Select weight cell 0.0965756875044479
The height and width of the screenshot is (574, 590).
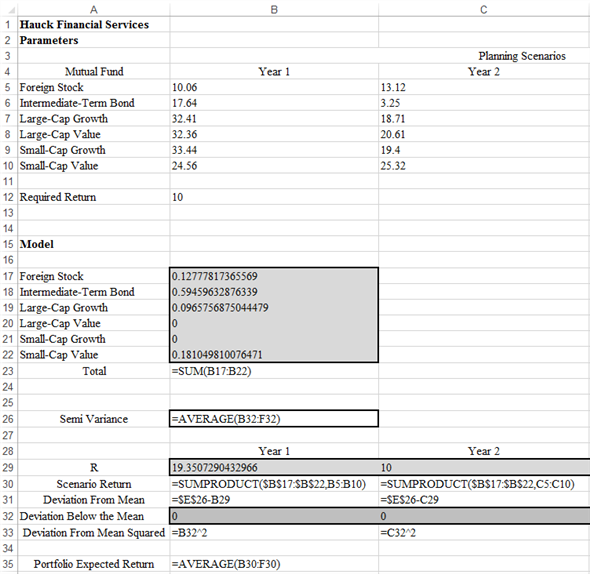274,308
